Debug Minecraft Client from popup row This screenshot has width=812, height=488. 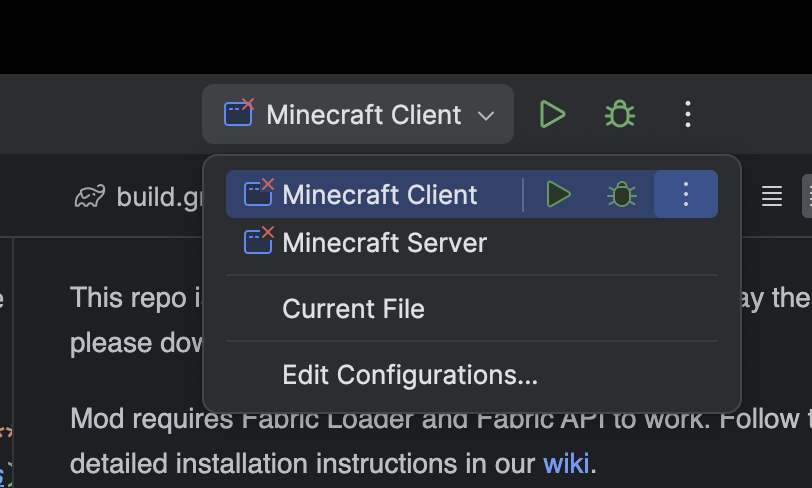621,194
